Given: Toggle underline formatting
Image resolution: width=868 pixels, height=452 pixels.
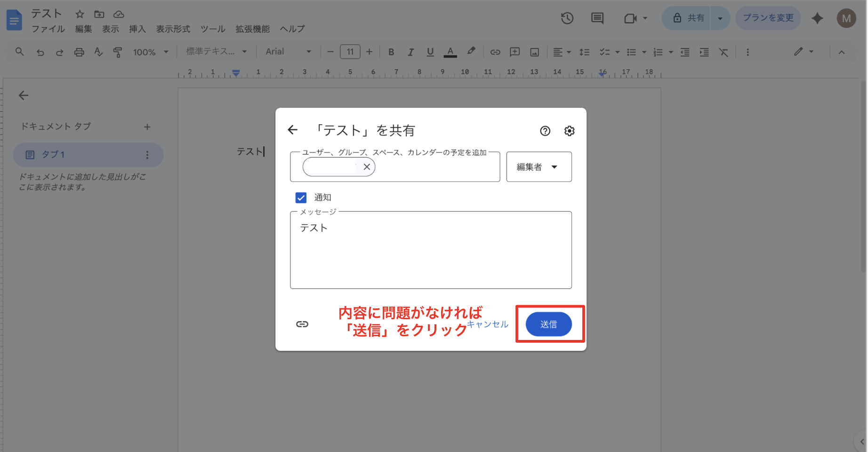Looking at the screenshot, I should 430,52.
